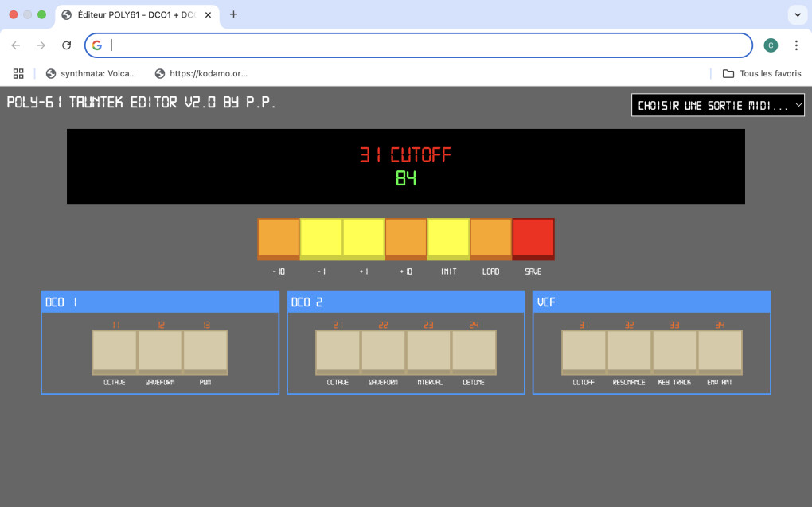
Task: Select the DCO 1 Waveform pad (12)
Action: [x=160, y=353]
